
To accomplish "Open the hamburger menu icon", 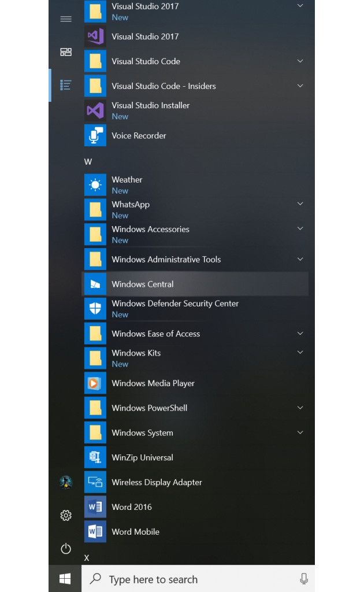I will 66,19.
